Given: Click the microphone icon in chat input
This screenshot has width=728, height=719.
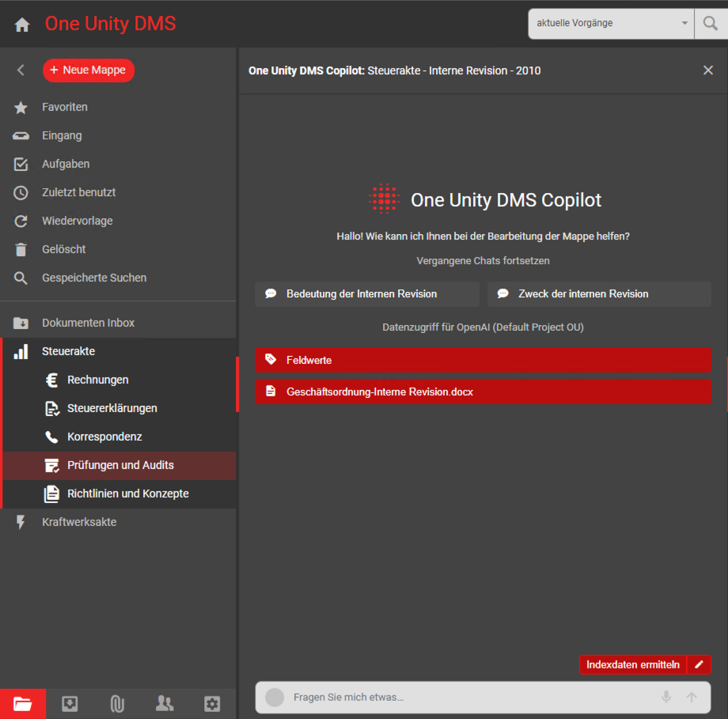Looking at the screenshot, I should pyautogui.click(x=666, y=697).
